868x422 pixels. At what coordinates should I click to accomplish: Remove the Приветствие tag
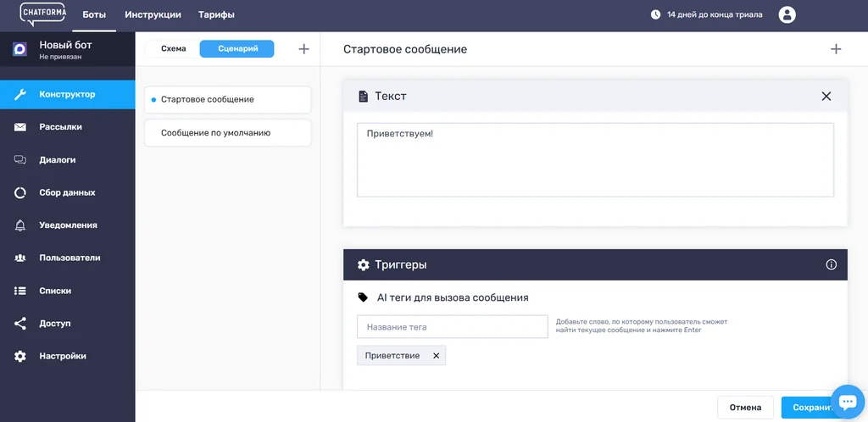coord(436,356)
